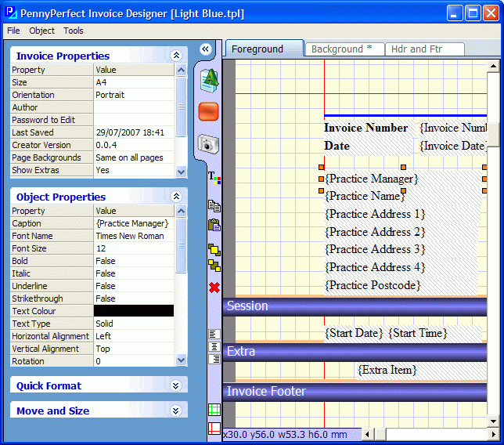Viewport: 504px width, 445px height.
Task: Click Invoice Properties scroll down arrow
Action: [182, 172]
